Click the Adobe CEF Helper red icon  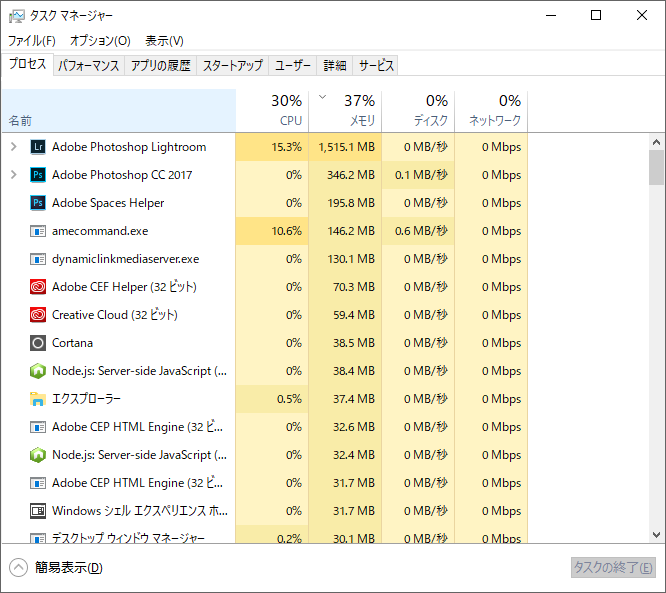(x=38, y=287)
